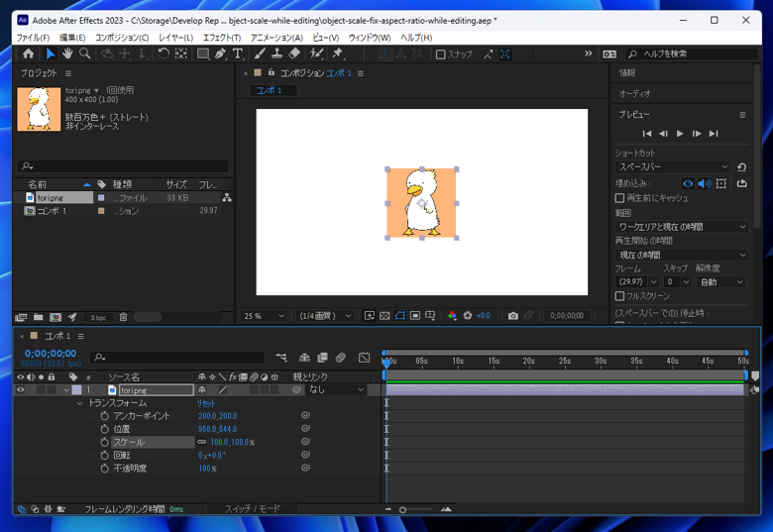Click the new composition icon in Project panel

(x=55, y=317)
